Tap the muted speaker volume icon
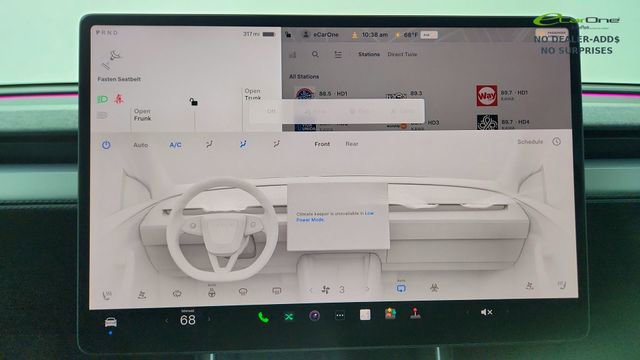 [x=487, y=312]
